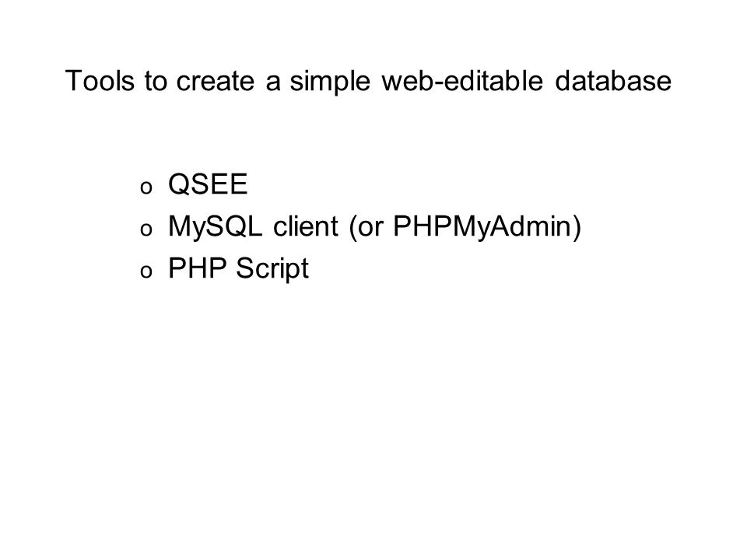Click the bullet marker beside MySQL client
Viewport: 747px width, 560px height.
click(x=146, y=230)
